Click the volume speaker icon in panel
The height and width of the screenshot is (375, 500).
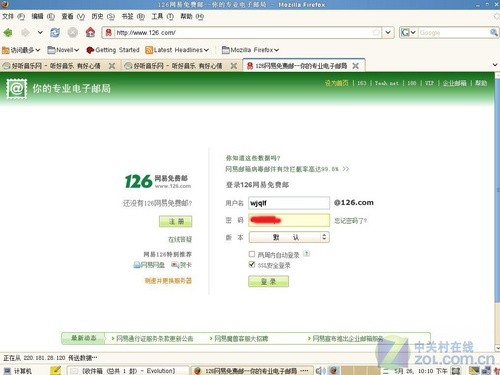[320, 370]
